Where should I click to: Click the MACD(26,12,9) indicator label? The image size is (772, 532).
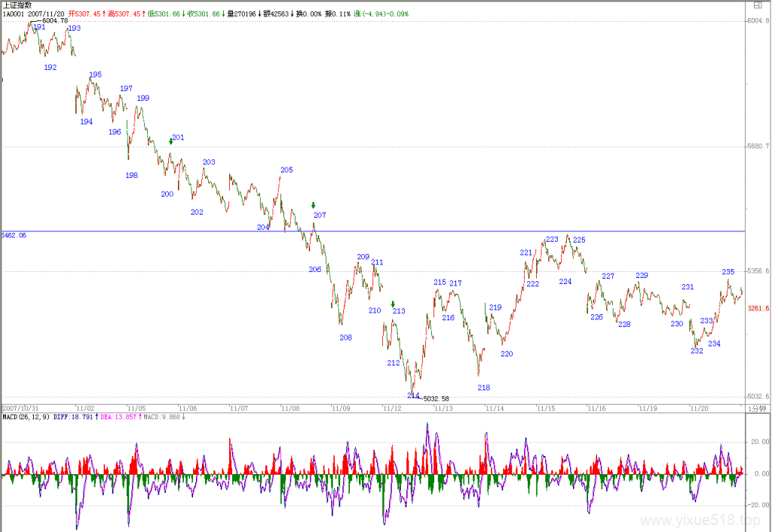26,417
